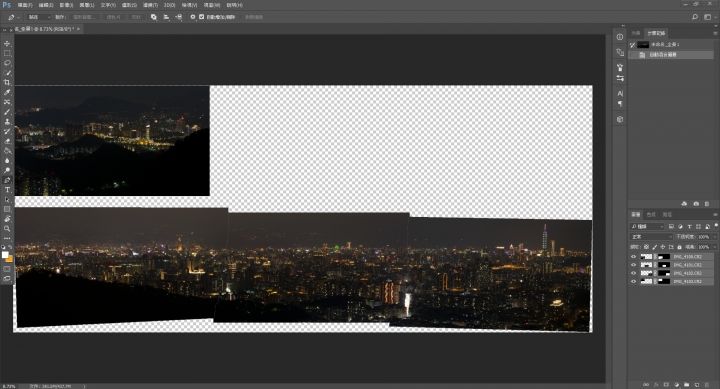
Task: Select the Eraser tool
Action: [7, 141]
